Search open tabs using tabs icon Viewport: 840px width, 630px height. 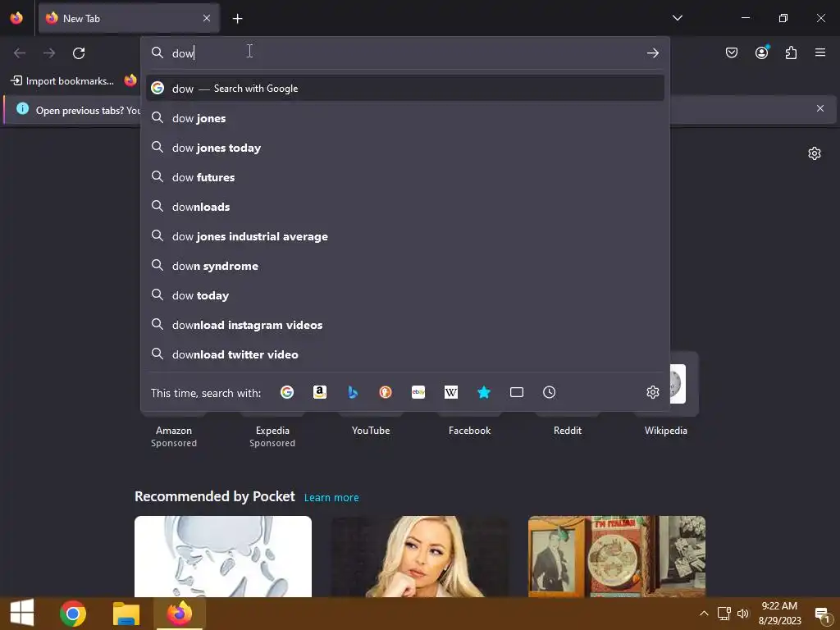[517, 392]
